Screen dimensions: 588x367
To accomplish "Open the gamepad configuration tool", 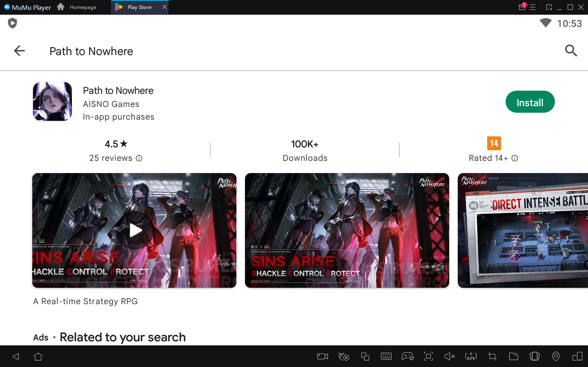I will click(408, 356).
